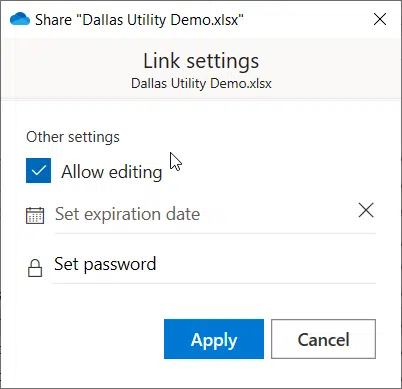
Task: Apply the link settings
Action: pos(214,339)
